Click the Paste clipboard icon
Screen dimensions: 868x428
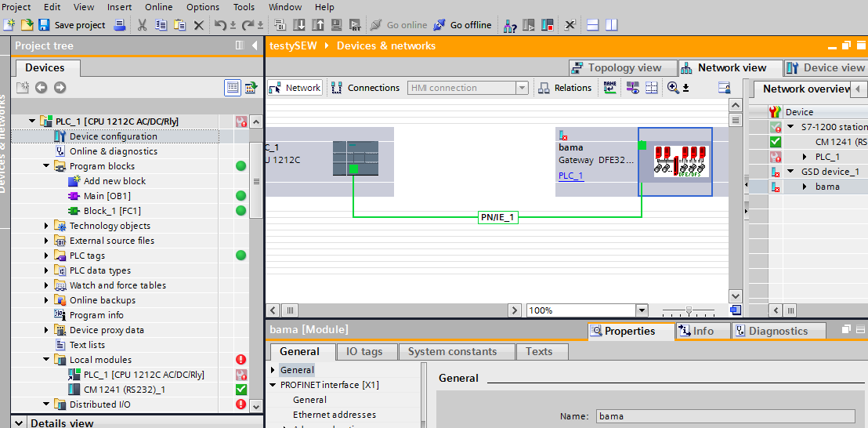[180, 25]
